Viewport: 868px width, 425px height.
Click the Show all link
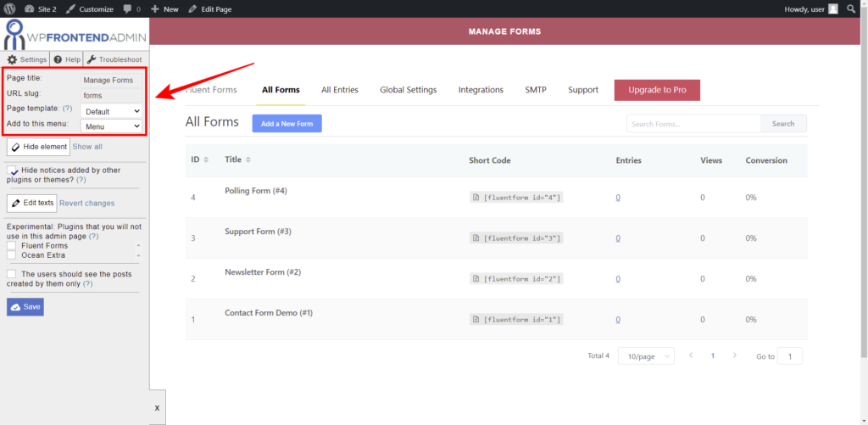coord(87,147)
